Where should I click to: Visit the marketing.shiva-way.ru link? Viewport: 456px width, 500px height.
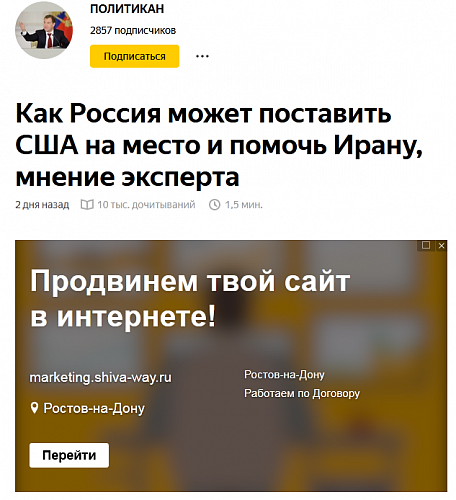pos(101,377)
